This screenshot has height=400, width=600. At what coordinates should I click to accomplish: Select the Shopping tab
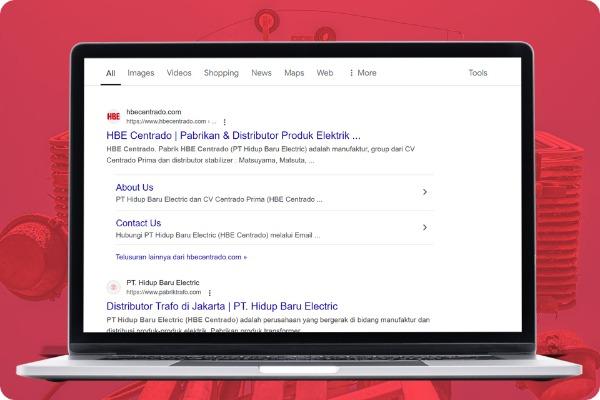click(221, 73)
